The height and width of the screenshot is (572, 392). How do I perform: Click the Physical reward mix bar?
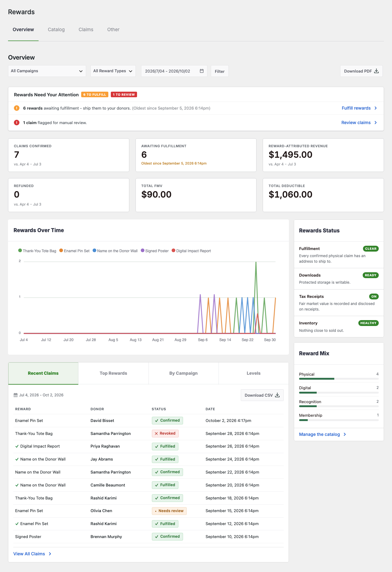pyautogui.click(x=339, y=379)
